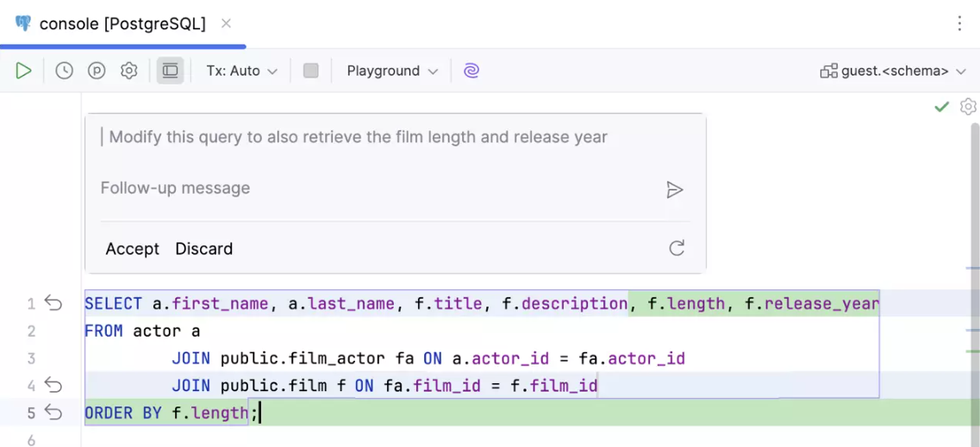The width and height of the screenshot is (980, 447).
Task: Discard the AI-generated query changes
Action: (x=203, y=249)
